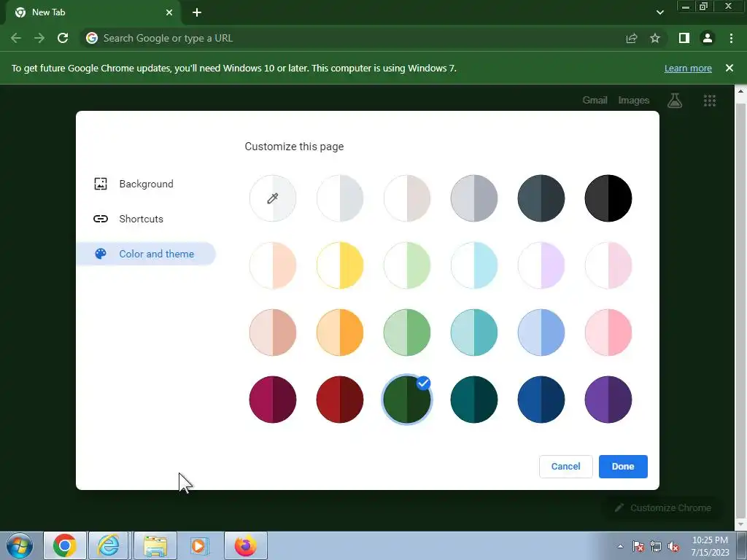
Task: Open Chrome from the taskbar
Action: [x=65, y=545]
